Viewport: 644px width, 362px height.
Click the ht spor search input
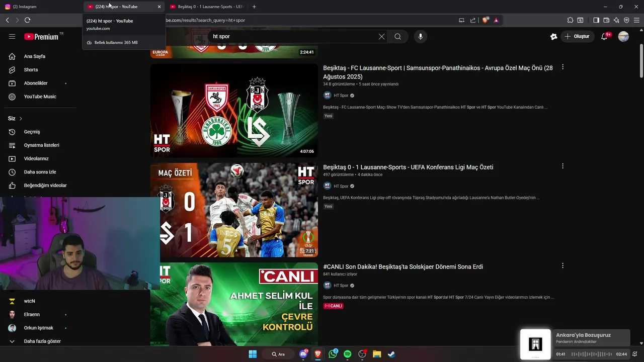(294, 36)
